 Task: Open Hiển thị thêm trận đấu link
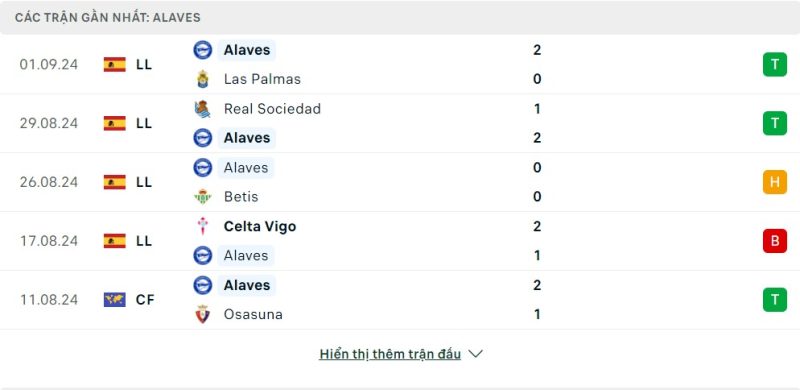tap(390, 354)
